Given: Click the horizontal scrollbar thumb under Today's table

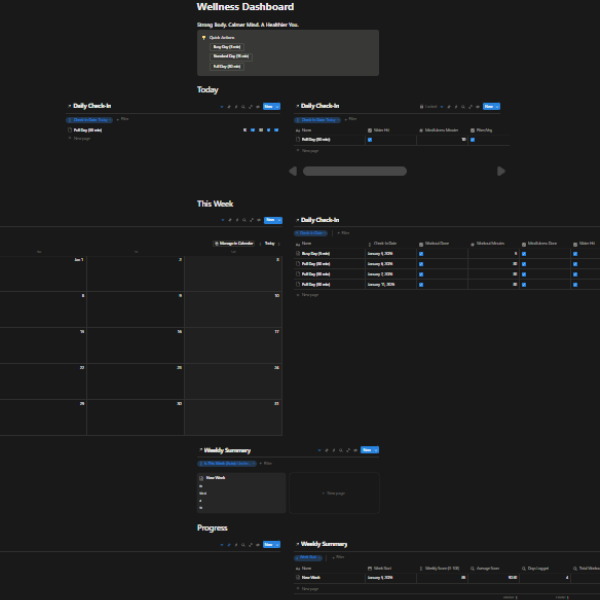Looking at the screenshot, I should click(x=355, y=171).
